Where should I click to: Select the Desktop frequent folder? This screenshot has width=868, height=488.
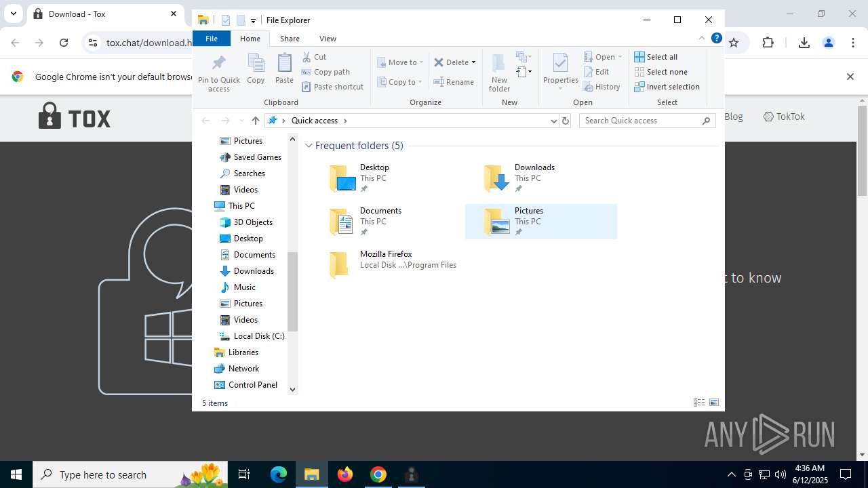[387, 178]
